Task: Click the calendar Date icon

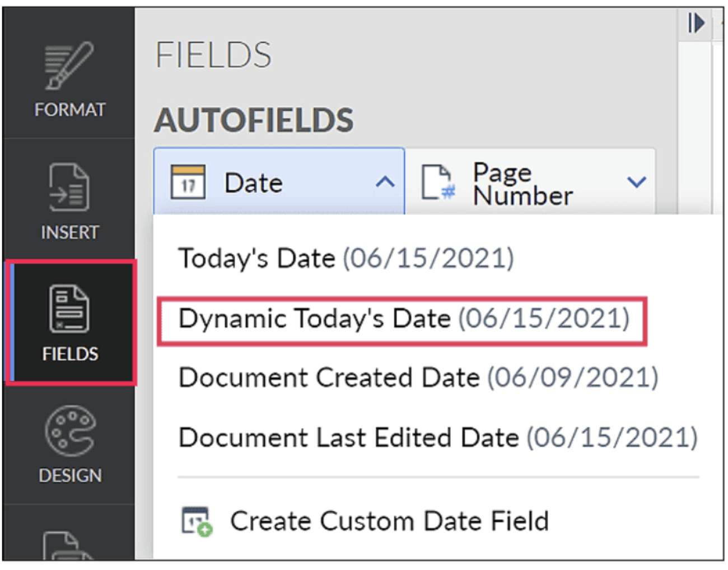Action: [x=188, y=182]
